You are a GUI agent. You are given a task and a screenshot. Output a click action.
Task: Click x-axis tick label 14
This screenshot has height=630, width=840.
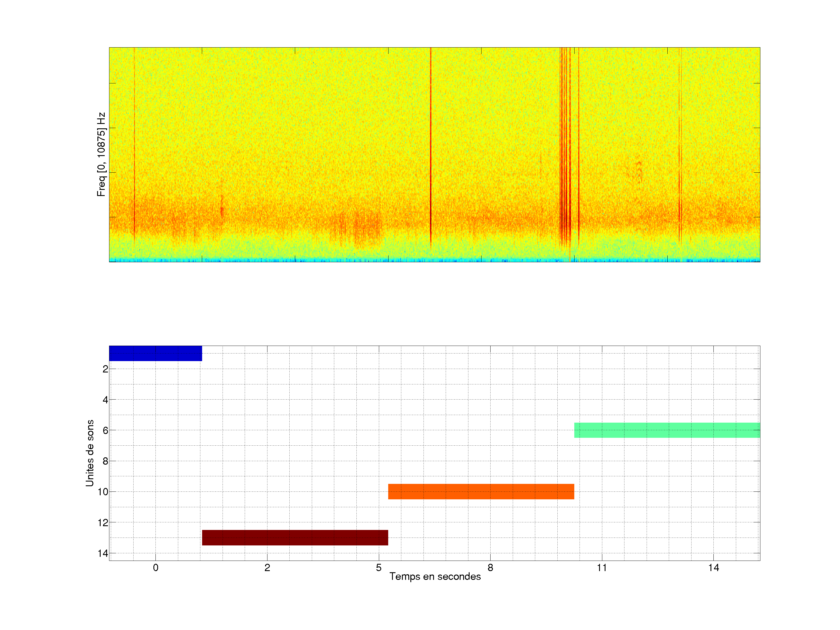713,568
